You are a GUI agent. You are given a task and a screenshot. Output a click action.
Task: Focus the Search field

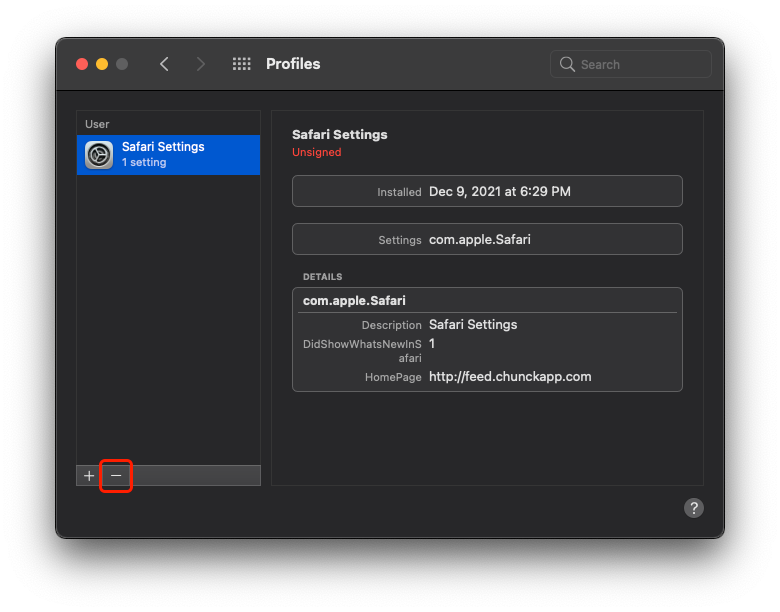point(631,64)
